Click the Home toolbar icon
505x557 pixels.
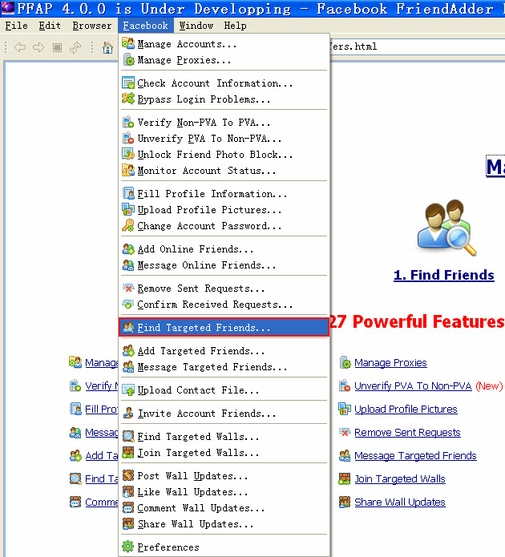[x=108, y=48]
